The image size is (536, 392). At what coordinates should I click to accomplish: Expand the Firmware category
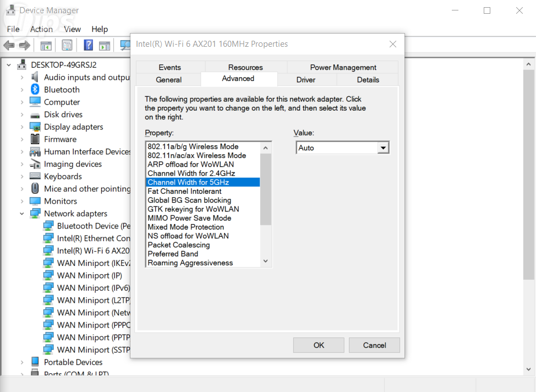(x=22, y=139)
